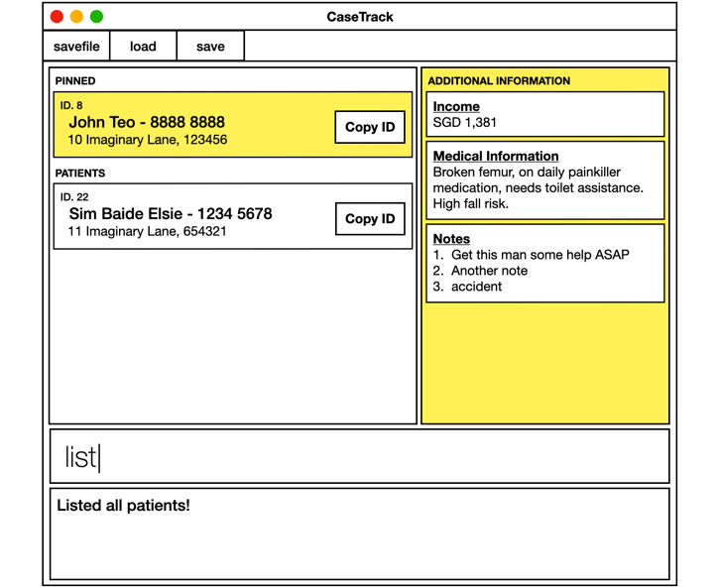The width and height of the screenshot is (720, 588).
Task: Click the Medical Information heading
Action: [496, 156]
